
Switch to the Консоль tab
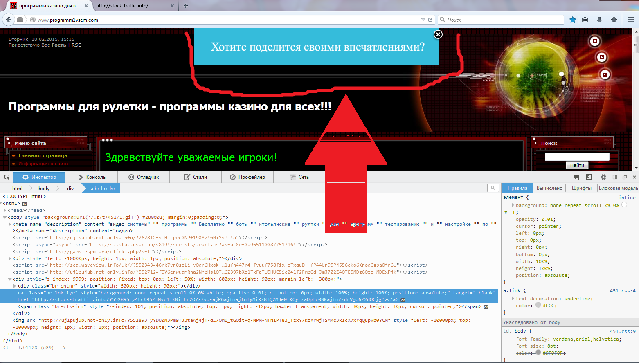coord(92,177)
